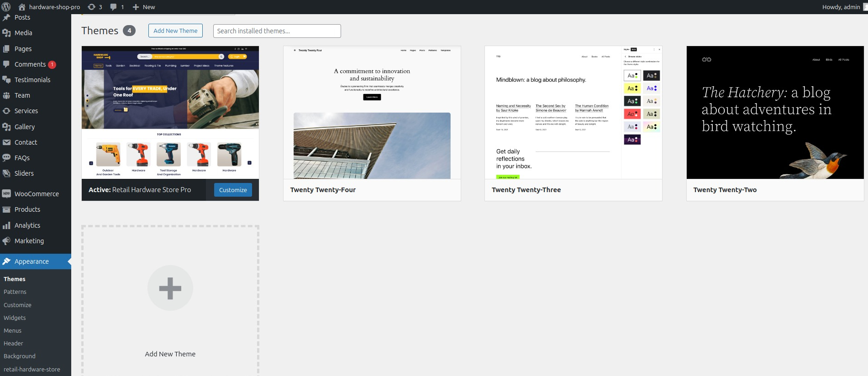Image resolution: width=868 pixels, height=376 pixels.
Task: Open the Customize submenu item
Action: click(17, 305)
